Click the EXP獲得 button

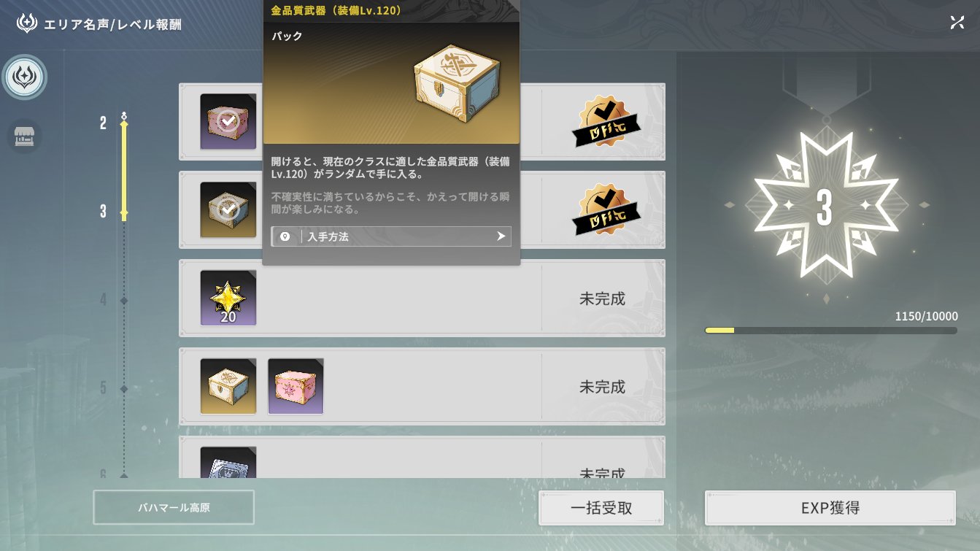830,508
